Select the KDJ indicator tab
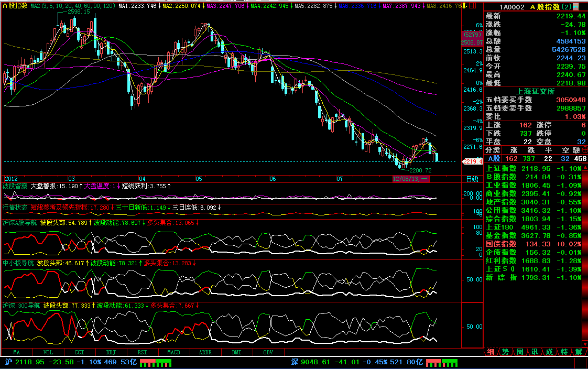This screenshot has width=588, height=369. click(111, 352)
